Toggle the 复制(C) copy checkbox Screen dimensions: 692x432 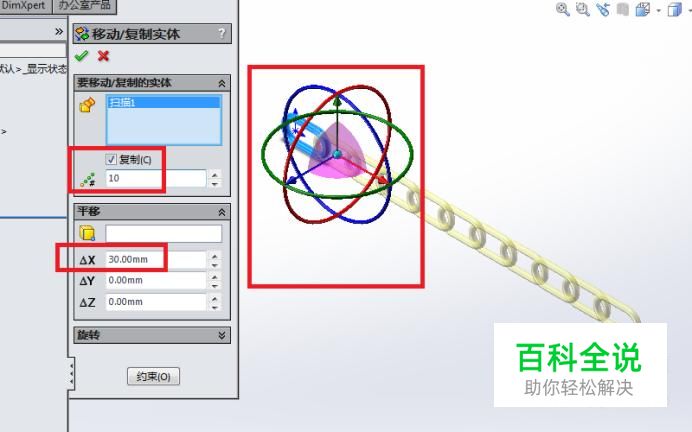(111, 159)
